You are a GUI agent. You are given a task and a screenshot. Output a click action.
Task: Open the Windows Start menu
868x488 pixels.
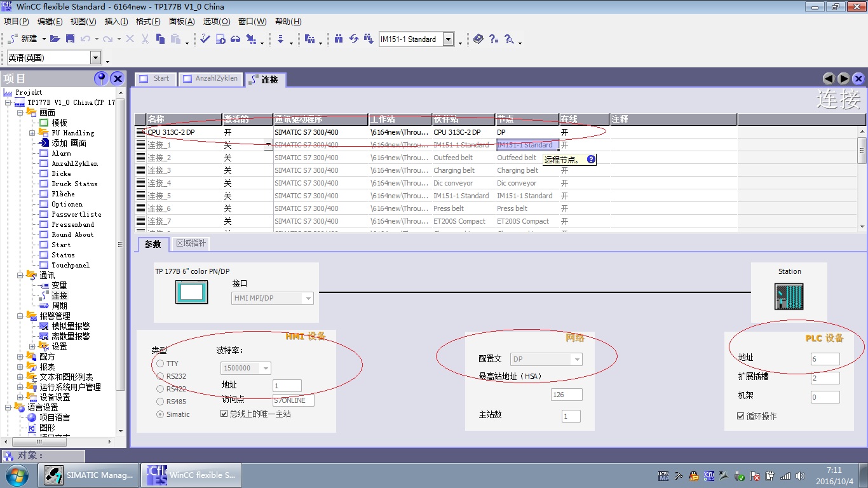coord(16,475)
